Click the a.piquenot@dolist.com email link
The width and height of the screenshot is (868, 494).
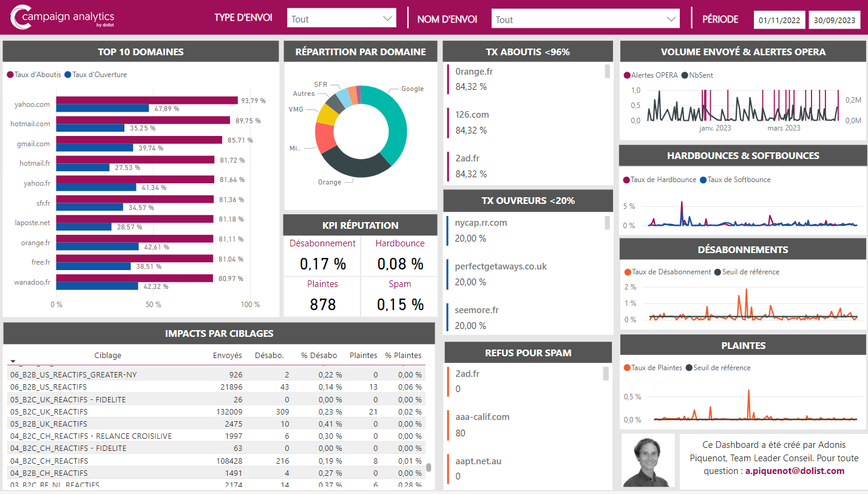[x=795, y=471]
